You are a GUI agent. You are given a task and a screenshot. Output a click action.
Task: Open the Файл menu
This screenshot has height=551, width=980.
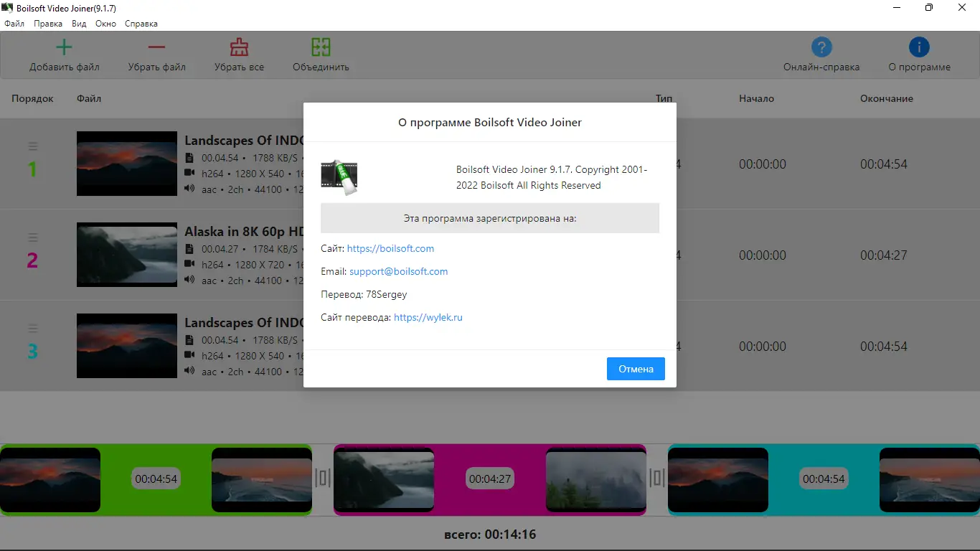click(14, 24)
